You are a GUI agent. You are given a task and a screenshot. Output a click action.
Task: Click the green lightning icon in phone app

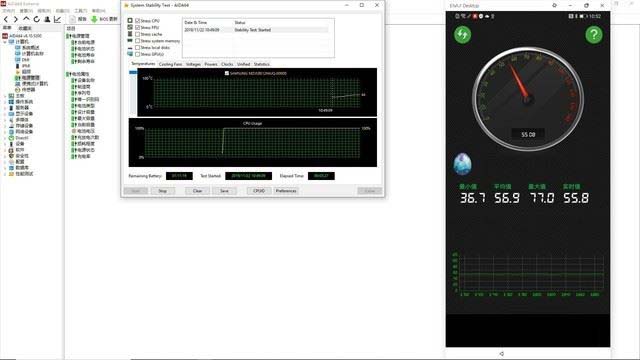[462, 34]
